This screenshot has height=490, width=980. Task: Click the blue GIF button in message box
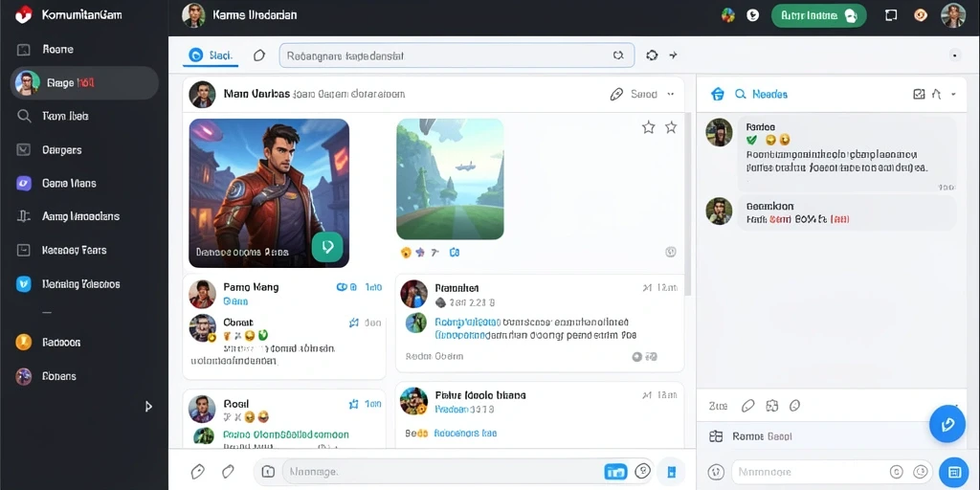point(615,472)
